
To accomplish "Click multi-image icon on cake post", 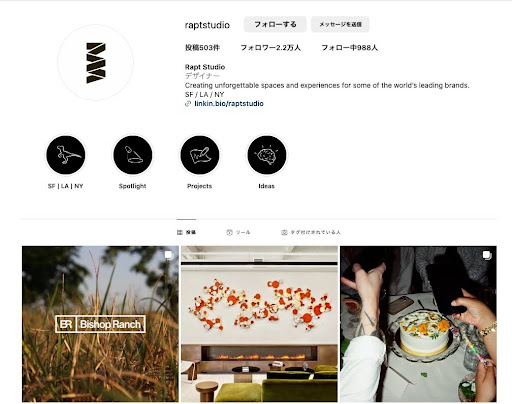I will (487, 255).
